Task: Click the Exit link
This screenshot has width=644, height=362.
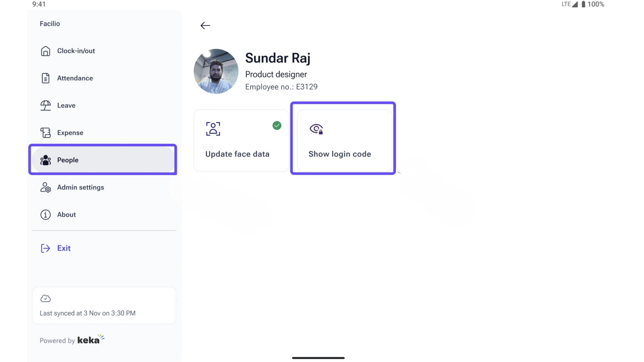Action: [64, 248]
